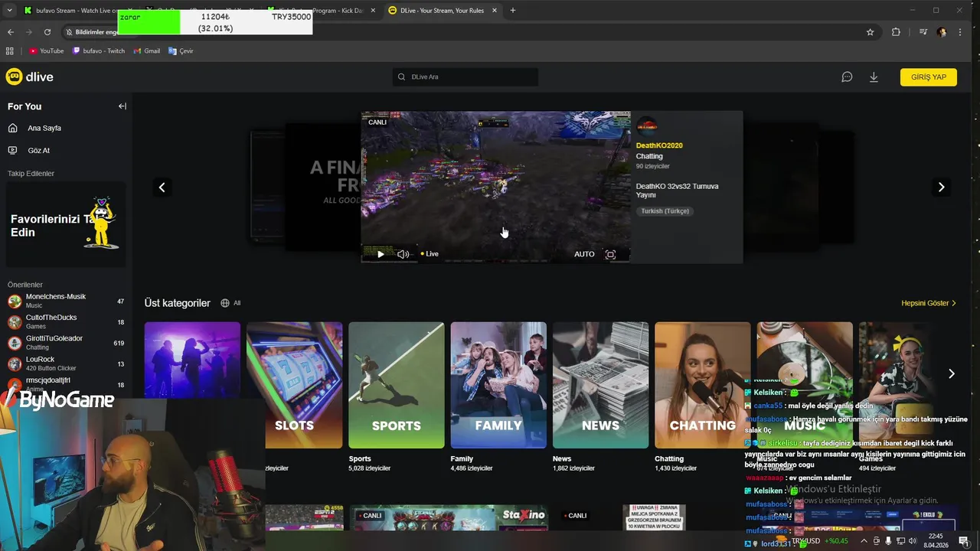This screenshot has height=551, width=980.
Task: Open recommended channel Monelchens-Musik
Action: click(65, 301)
